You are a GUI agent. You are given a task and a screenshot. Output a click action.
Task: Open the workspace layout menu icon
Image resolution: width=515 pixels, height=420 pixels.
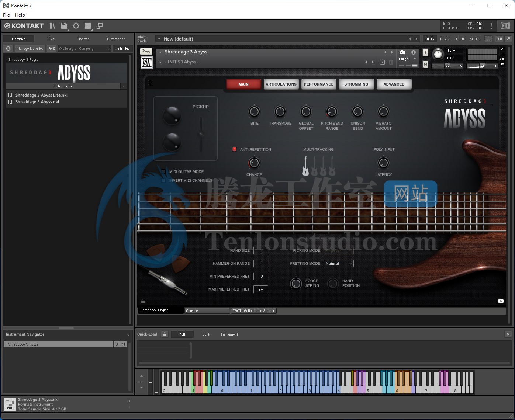pos(88,26)
